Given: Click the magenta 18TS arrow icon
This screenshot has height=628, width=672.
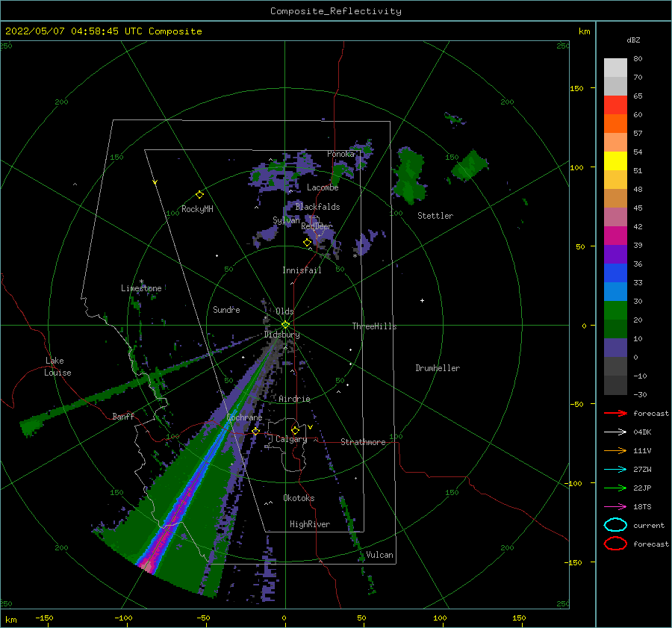Looking at the screenshot, I should click(615, 507).
